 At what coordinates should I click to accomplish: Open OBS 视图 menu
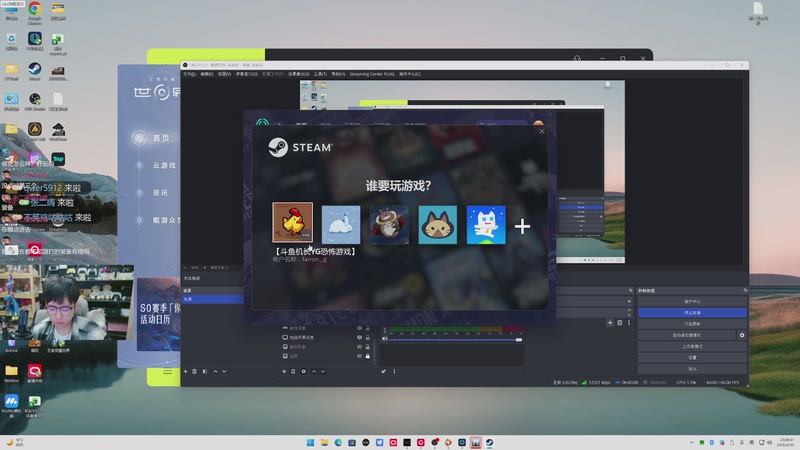click(x=224, y=74)
